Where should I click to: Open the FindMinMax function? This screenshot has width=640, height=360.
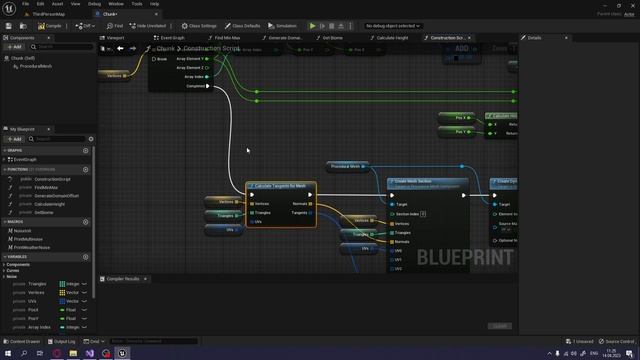click(x=46, y=188)
